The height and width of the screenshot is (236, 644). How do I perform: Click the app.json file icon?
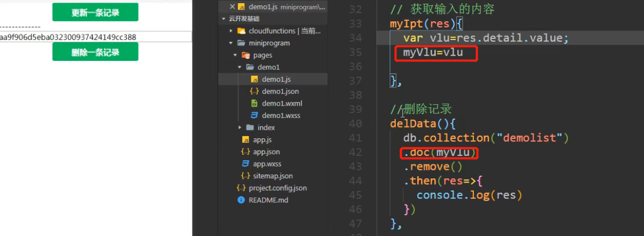point(246,152)
